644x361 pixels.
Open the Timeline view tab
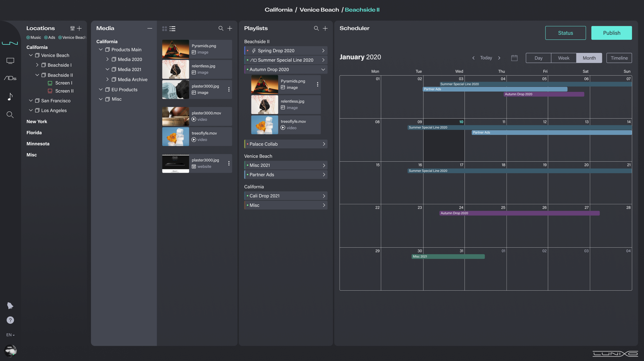click(x=619, y=58)
